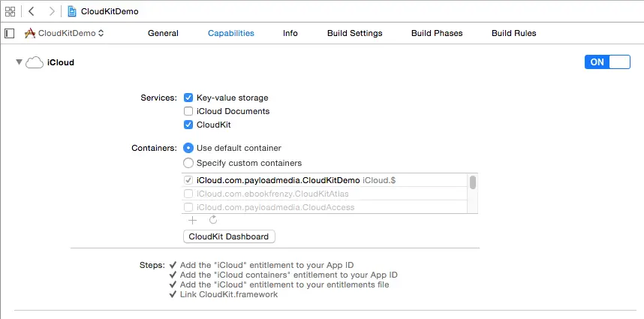Turn off the iCloud capability switch
644x319 pixels.
pos(606,62)
